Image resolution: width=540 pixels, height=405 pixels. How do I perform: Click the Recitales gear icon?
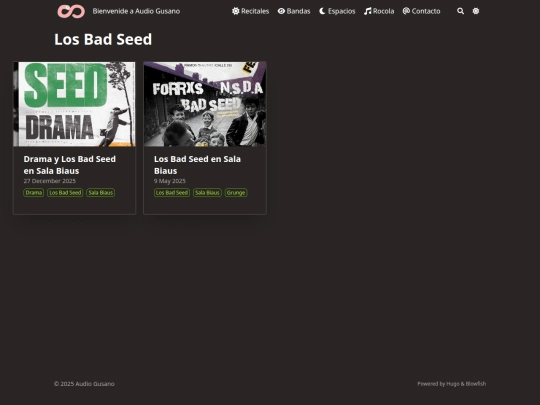236,11
